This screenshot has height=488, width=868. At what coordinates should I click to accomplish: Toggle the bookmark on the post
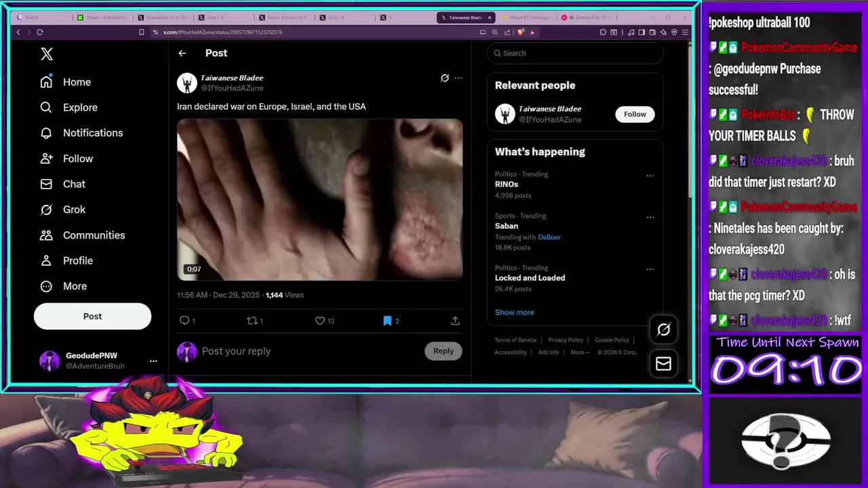387,321
